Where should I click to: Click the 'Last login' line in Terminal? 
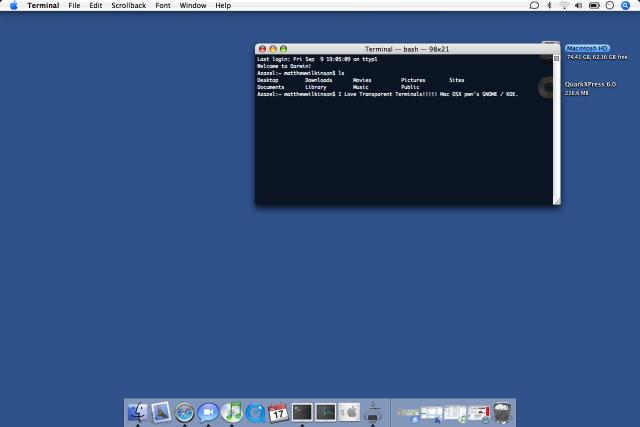[x=317, y=59]
